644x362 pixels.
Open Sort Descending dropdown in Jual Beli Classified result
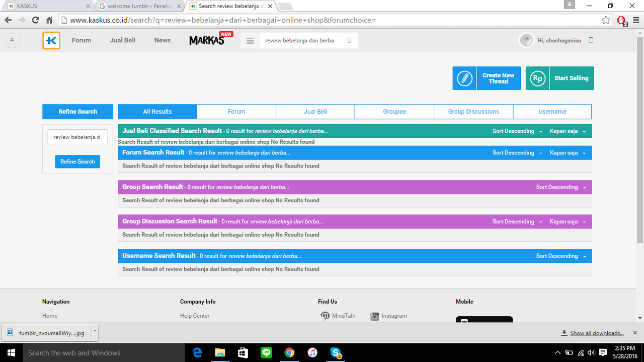click(517, 131)
